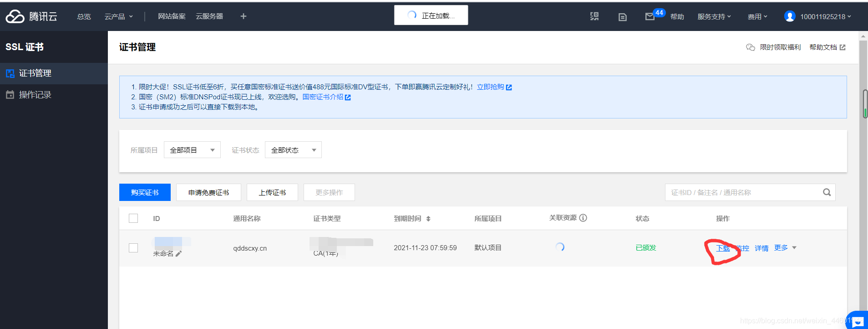Edit the 未命名 name with pencil icon
This screenshot has height=329, width=868.
point(178,254)
